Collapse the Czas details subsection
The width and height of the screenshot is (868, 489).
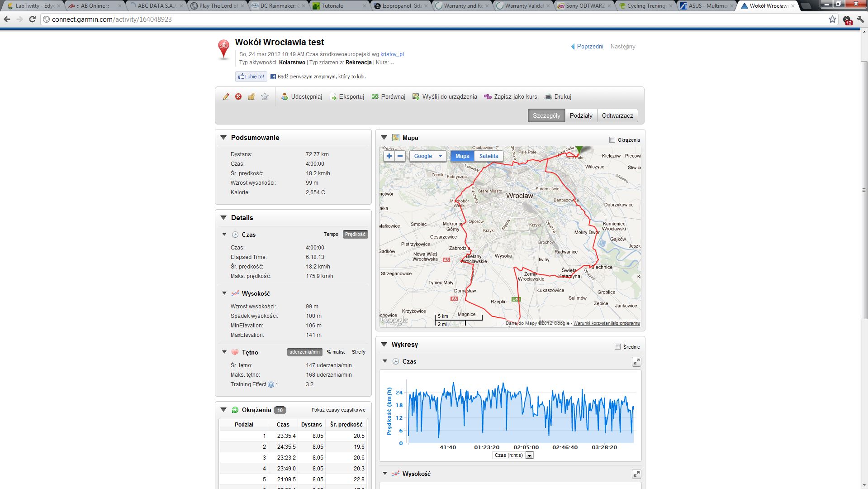[224, 235]
